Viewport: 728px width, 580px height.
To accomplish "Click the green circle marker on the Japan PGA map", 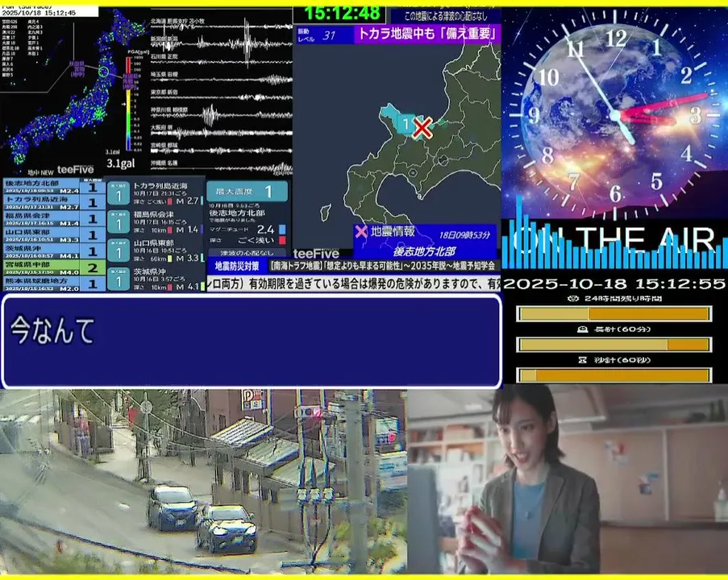I will 104,72.
